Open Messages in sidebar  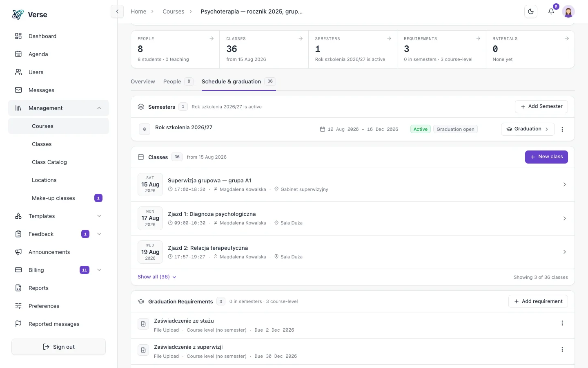click(x=58, y=90)
